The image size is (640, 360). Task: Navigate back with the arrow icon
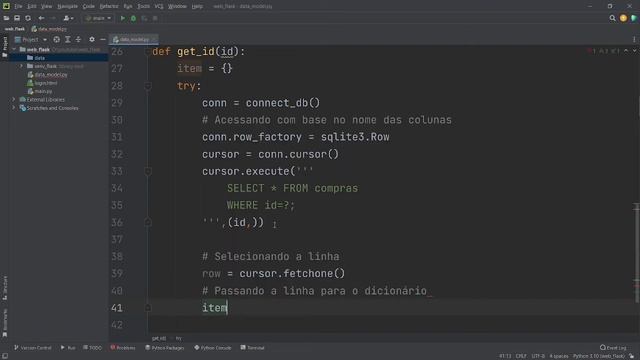[x=41, y=18]
